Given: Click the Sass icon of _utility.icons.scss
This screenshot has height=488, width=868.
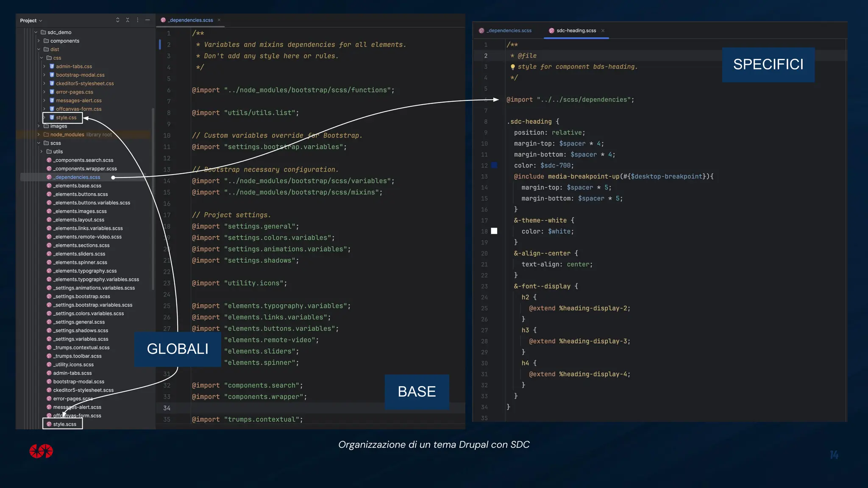Looking at the screenshot, I should 49,364.
